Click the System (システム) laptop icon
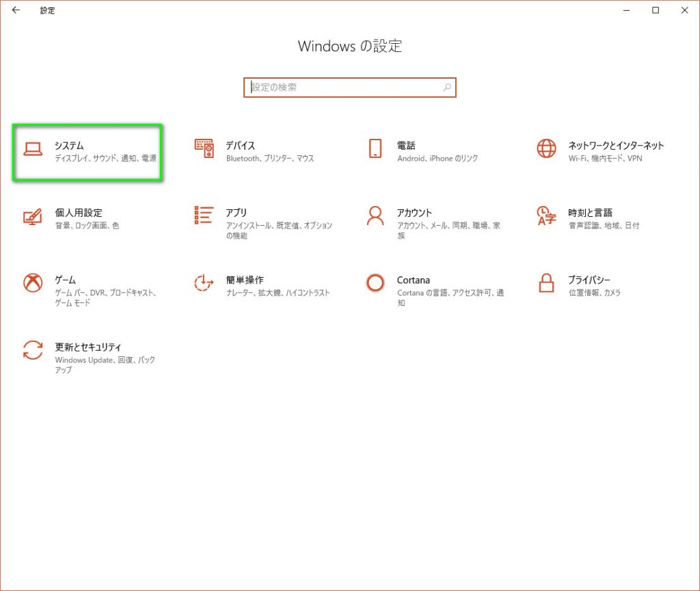 pos(33,149)
